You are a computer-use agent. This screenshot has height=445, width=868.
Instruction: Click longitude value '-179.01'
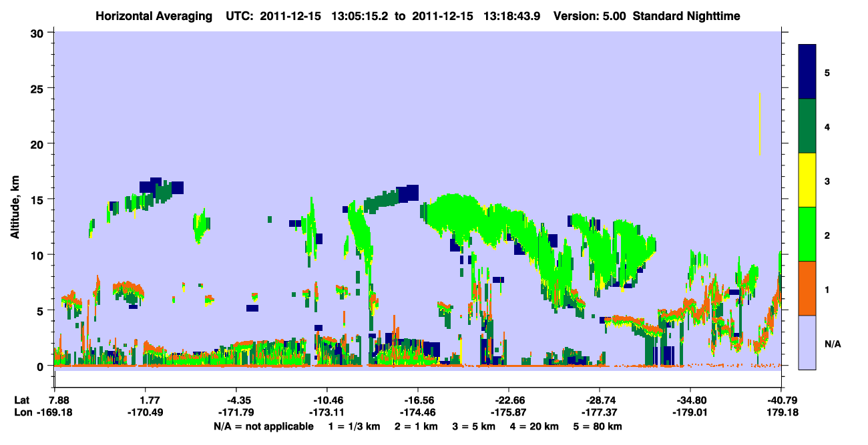(x=690, y=412)
